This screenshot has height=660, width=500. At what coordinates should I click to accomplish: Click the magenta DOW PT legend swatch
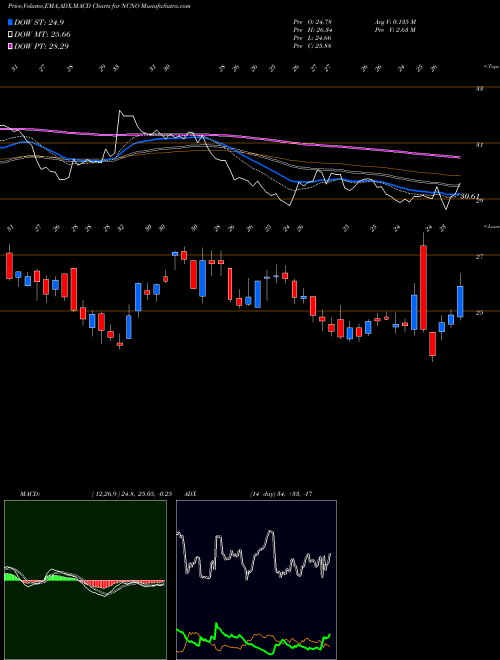pos(11,46)
